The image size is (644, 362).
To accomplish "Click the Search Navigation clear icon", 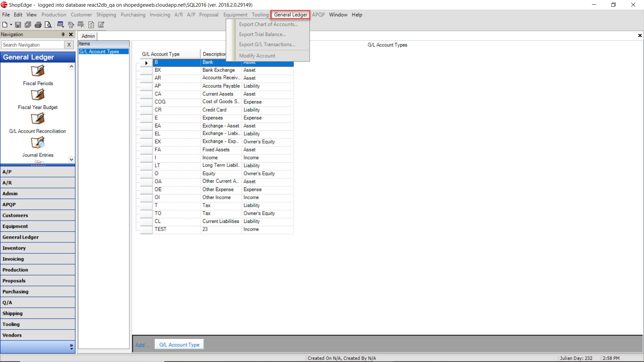I will [x=69, y=44].
